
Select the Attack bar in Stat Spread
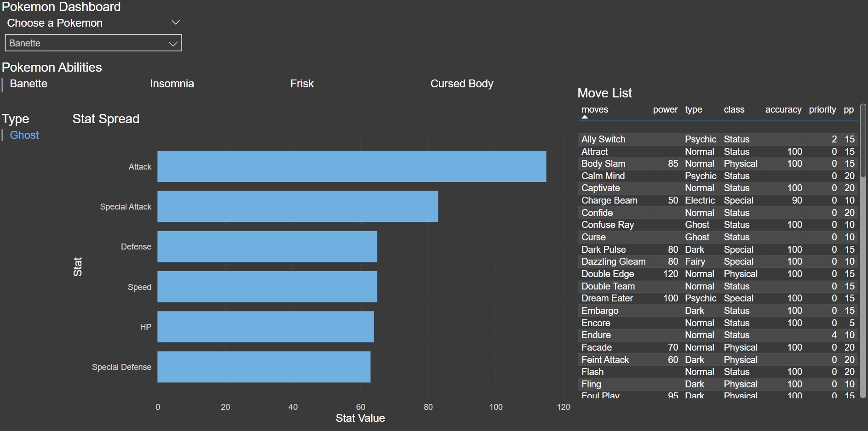pyautogui.click(x=351, y=166)
